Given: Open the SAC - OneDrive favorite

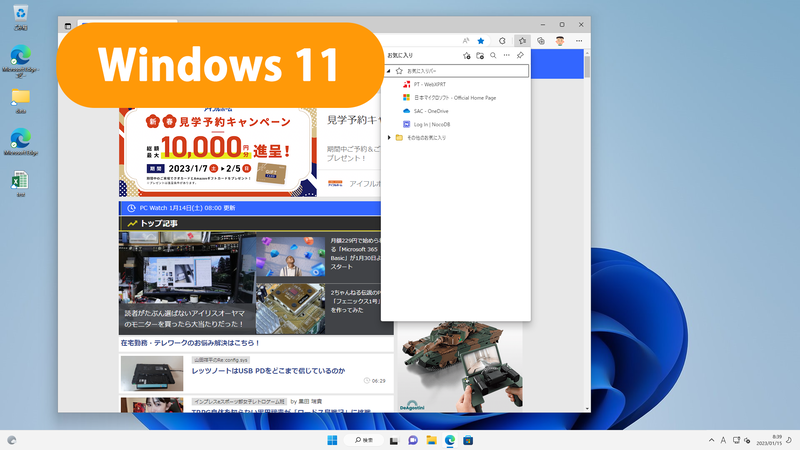Looking at the screenshot, I should click(x=426, y=111).
